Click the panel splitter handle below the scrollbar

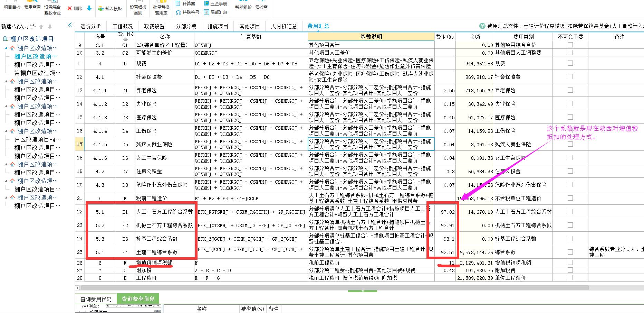point(363,291)
